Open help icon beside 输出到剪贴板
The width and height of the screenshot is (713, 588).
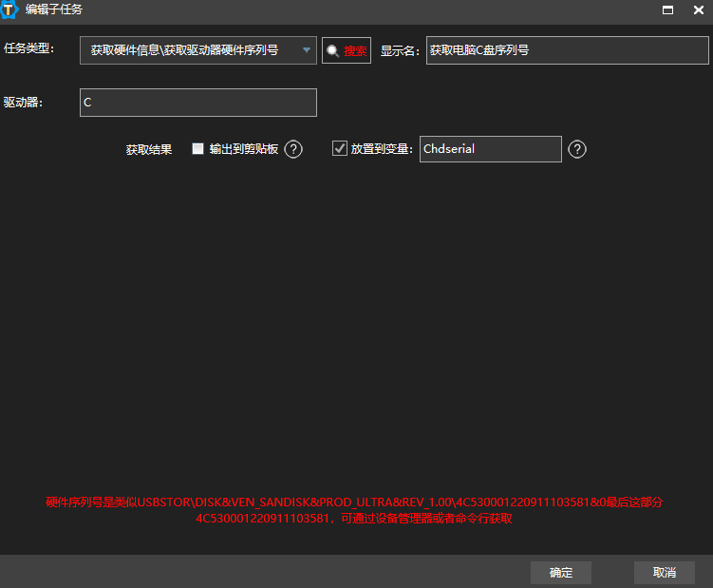click(x=293, y=149)
